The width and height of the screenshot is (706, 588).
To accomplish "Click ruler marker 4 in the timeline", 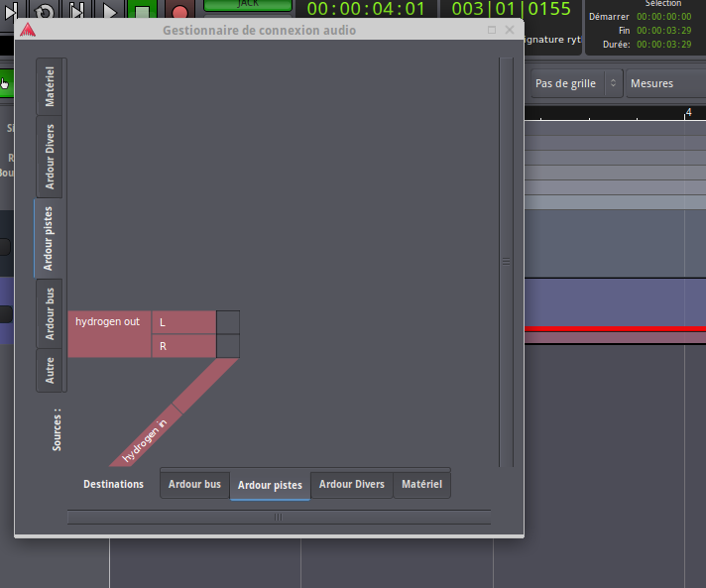I will click(x=688, y=112).
